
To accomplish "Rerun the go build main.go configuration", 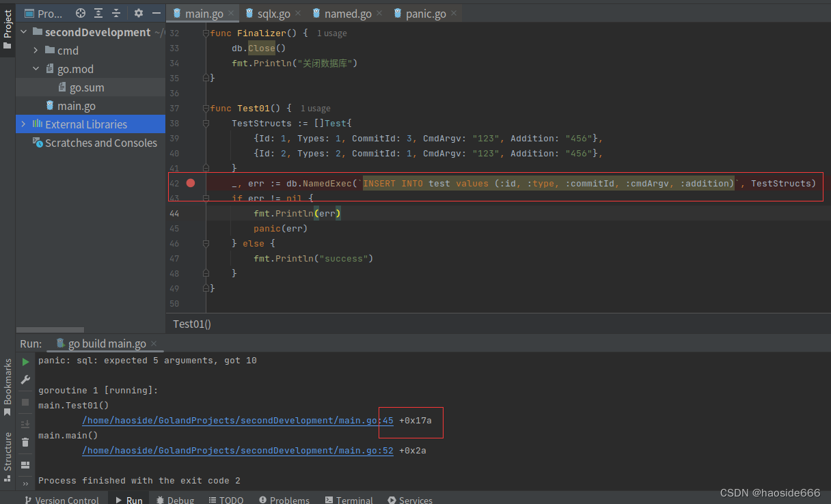I will (x=25, y=361).
